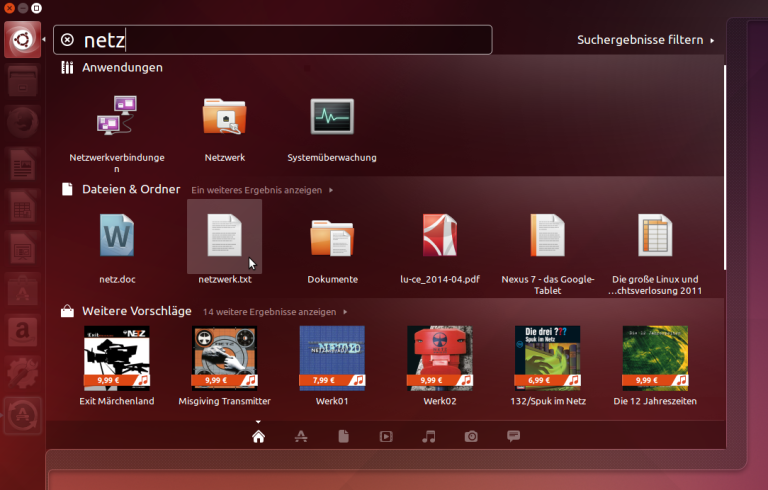Click the Anwendungen category header
Image resolution: width=768 pixels, height=490 pixels.
click(x=112, y=68)
